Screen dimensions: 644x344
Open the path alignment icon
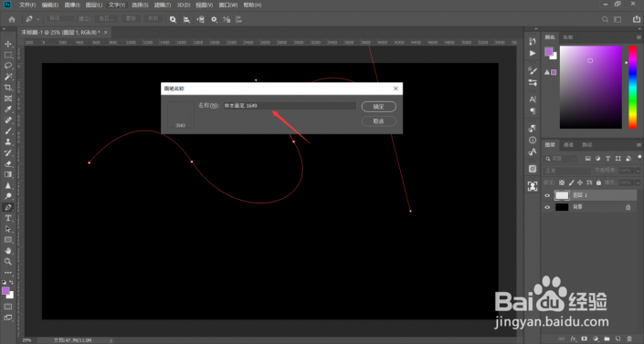point(186,19)
